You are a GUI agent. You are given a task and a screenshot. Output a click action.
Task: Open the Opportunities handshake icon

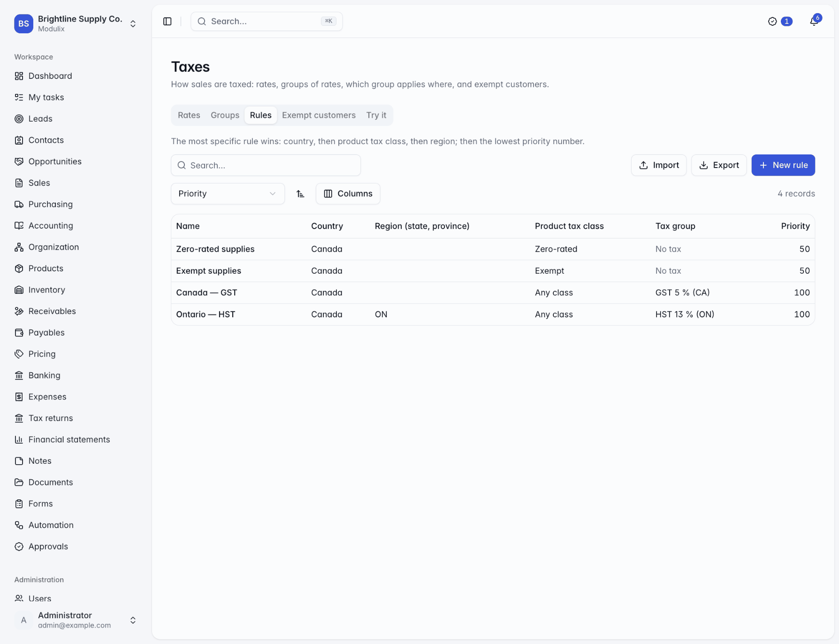click(19, 161)
